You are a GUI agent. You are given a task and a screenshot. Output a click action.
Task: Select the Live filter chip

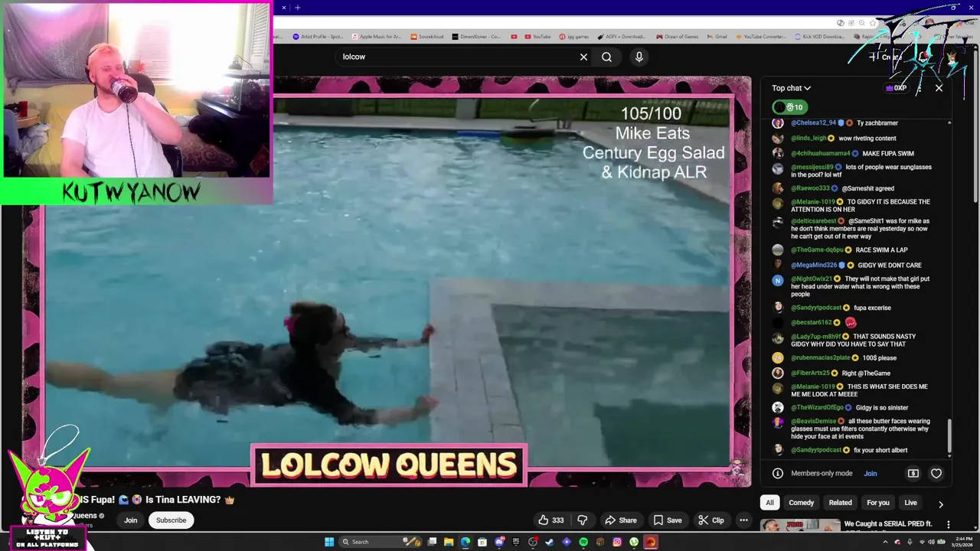[910, 503]
